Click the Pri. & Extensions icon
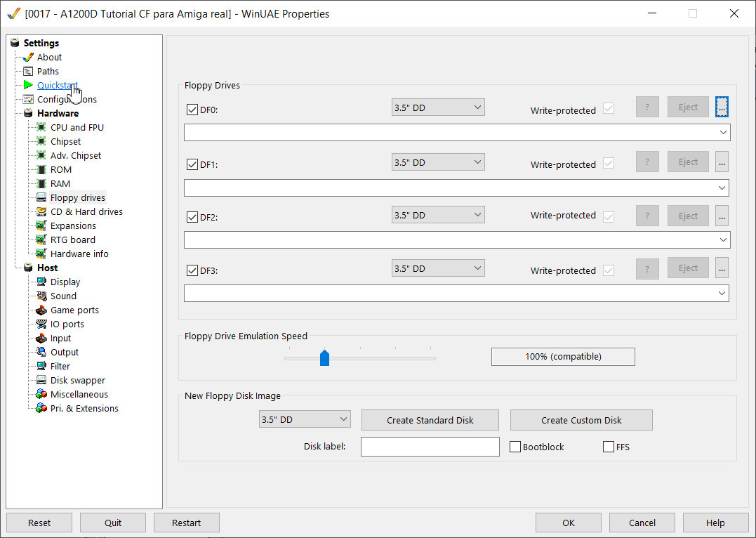756x538 pixels. pyautogui.click(x=41, y=408)
